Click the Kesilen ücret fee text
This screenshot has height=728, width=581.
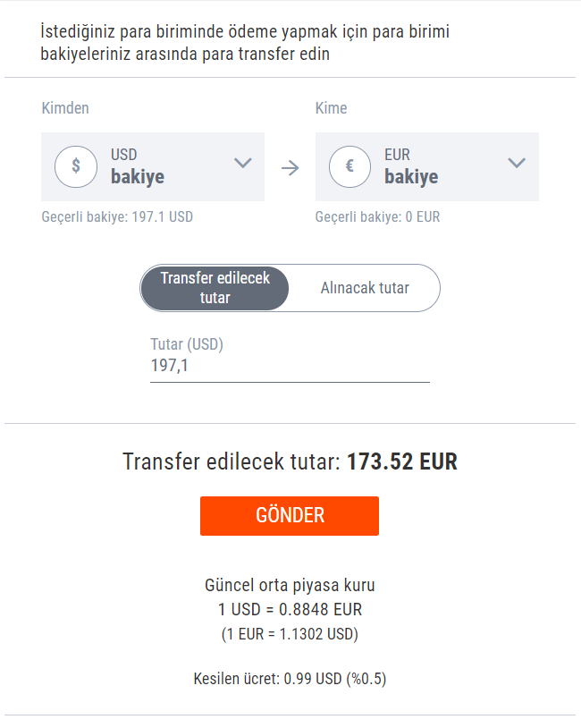coord(290,679)
